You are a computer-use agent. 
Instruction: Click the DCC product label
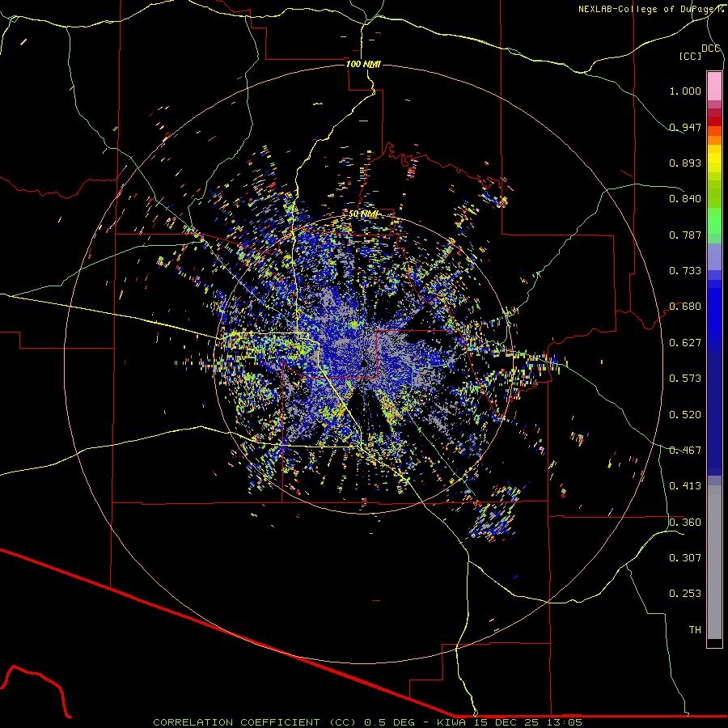[710, 49]
